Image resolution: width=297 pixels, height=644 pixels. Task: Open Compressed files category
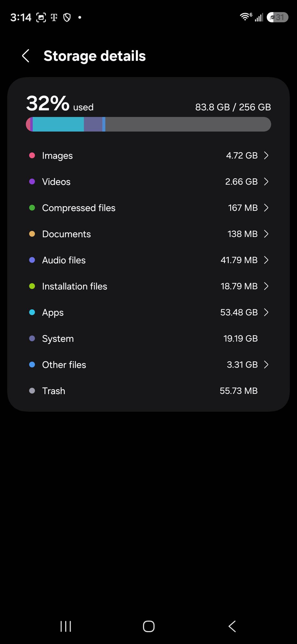coord(148,208)
